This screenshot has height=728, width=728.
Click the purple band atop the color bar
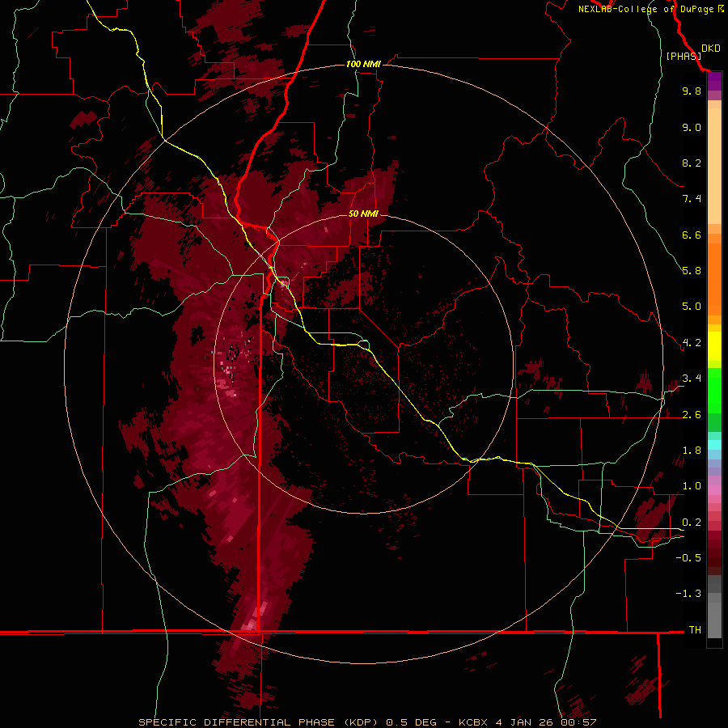[x=714, y=81]
